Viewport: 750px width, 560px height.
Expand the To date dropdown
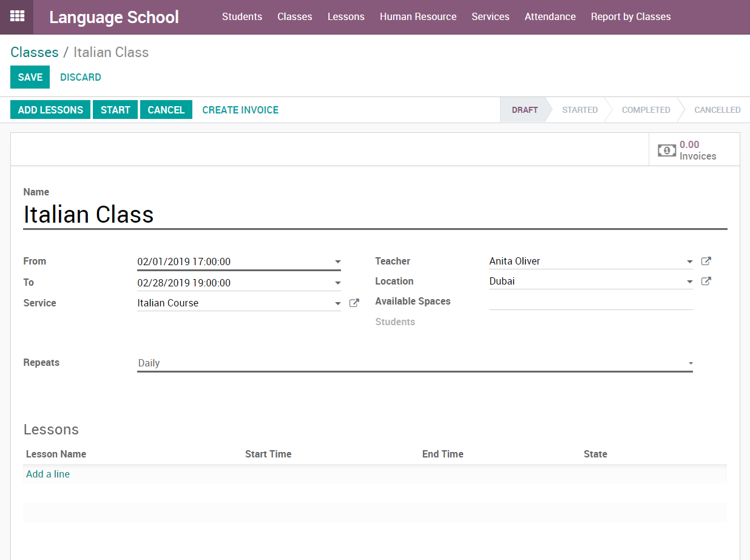(337, 283)
